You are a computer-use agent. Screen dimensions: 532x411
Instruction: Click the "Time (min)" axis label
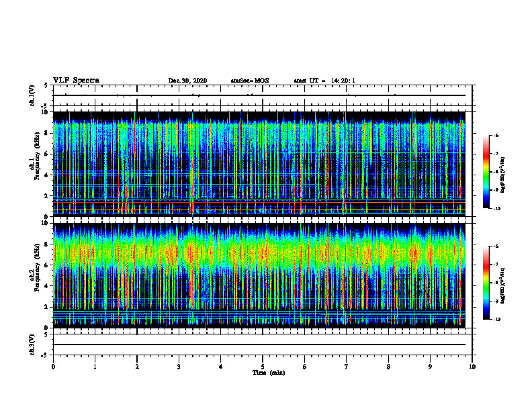(269, 373)
